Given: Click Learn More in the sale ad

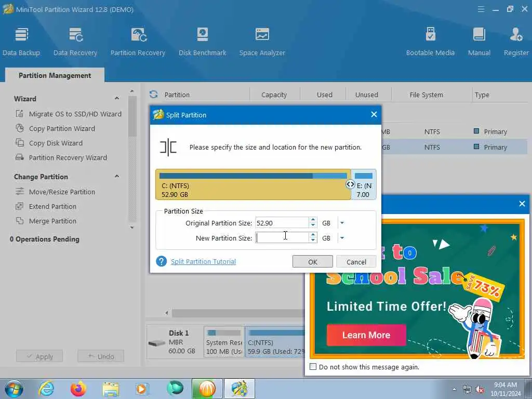Looking at the screenshot, I should pos(366,335).
